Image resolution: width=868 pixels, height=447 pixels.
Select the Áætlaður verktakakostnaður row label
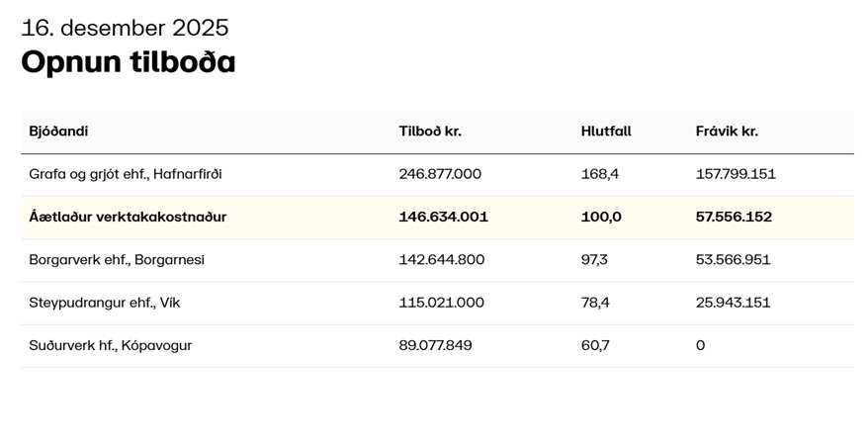click(128, 217)
